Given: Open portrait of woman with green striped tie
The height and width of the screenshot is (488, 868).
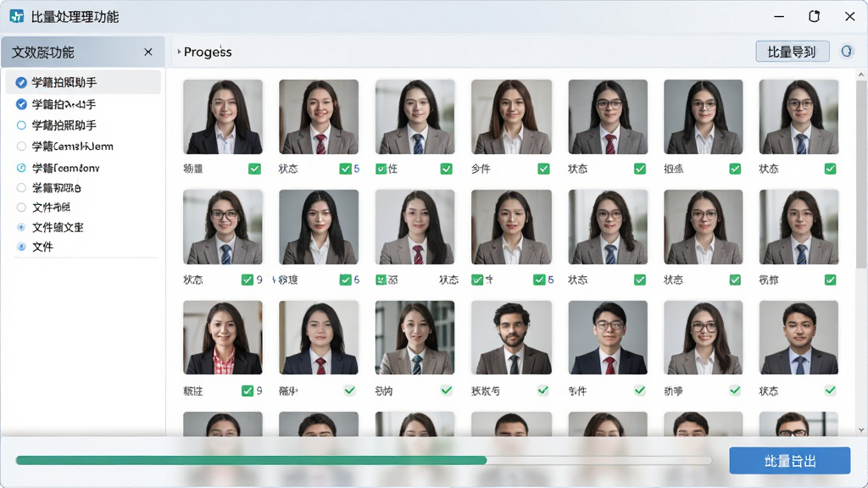Looking at the screenshot, I should tap(415, 337).
